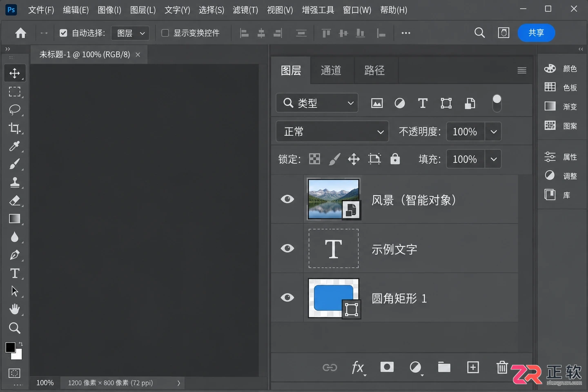588x392 pixels.
Task: Filter for adjustment layers
Action: click(400, 103)
